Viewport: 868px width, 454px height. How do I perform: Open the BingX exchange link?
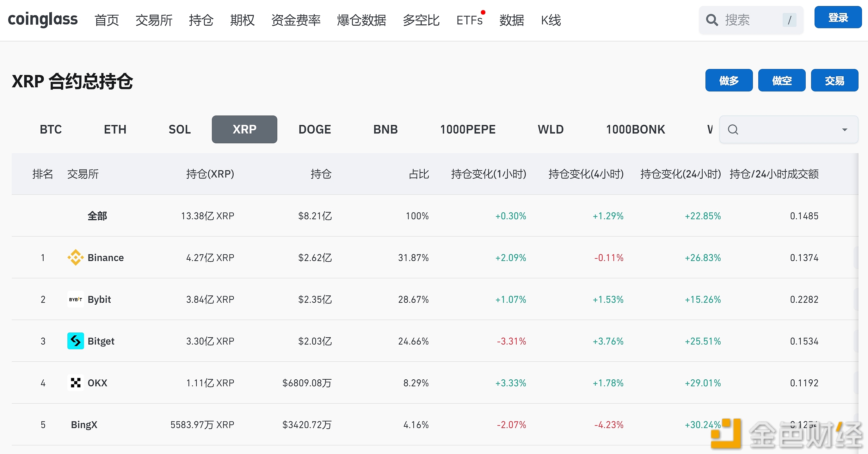[84, 425]
